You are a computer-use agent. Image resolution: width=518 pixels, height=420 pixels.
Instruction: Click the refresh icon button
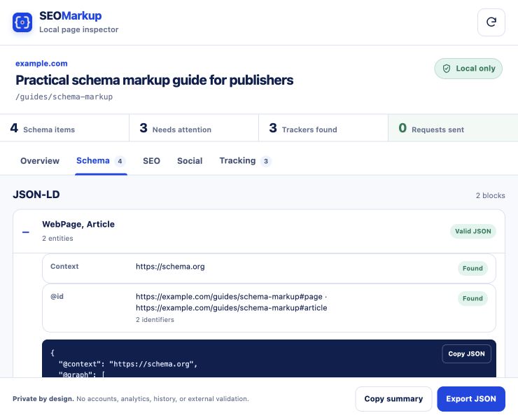click(x=491, y=22)
